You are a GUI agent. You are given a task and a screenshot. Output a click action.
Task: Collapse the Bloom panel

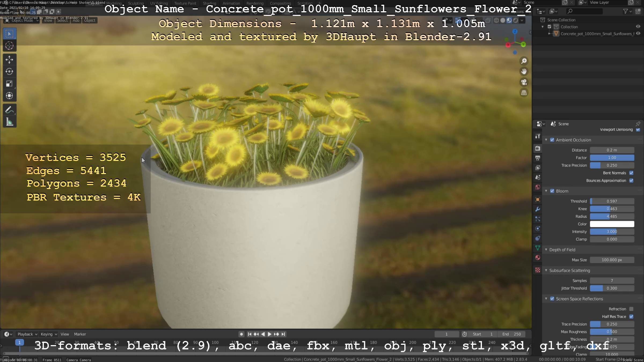[x=546, y=191]
